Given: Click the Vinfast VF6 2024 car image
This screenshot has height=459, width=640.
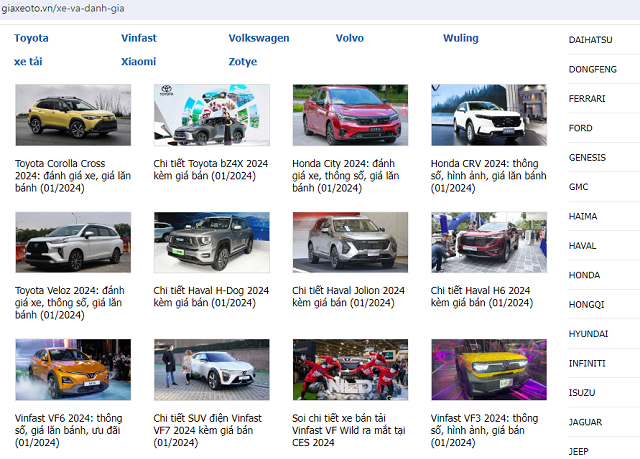Looking at the screenshot, I should 73,370.
